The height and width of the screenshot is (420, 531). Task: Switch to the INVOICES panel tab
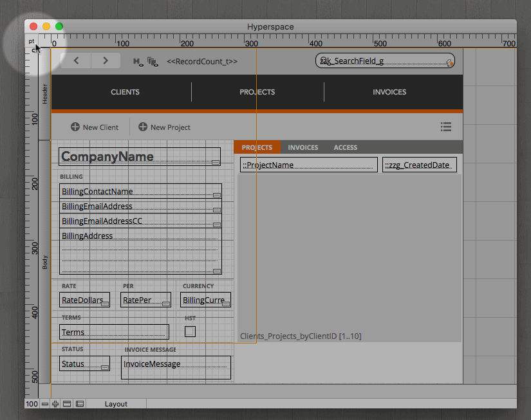pyautogui.click(x=303, y=147)
